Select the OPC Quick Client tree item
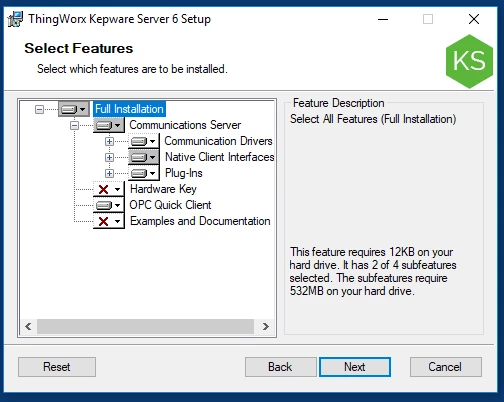 [170, 205]
